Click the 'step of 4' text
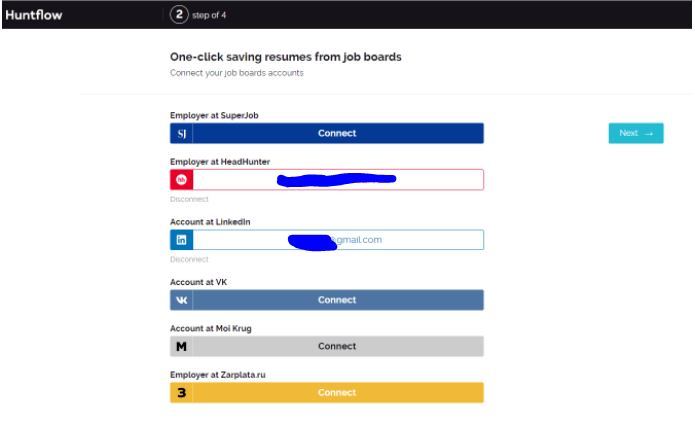 click(209, 15)
